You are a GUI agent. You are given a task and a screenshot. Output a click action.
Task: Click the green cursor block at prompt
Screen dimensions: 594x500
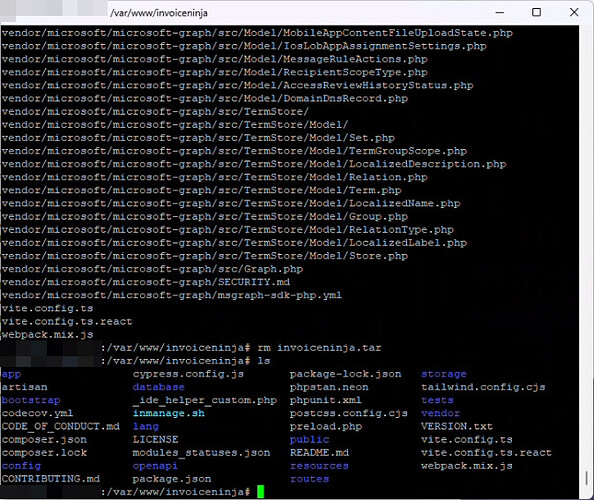pyautogui.click(x=261, y=492)
